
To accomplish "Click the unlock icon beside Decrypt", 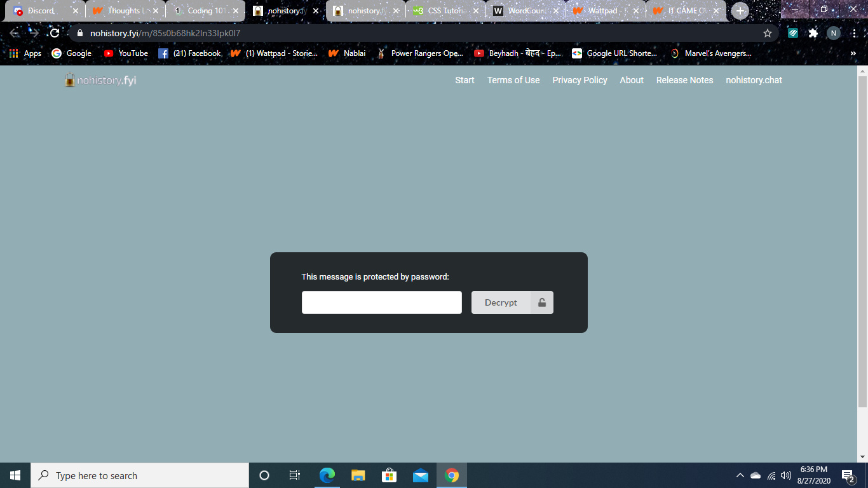I will pos(542,302).
